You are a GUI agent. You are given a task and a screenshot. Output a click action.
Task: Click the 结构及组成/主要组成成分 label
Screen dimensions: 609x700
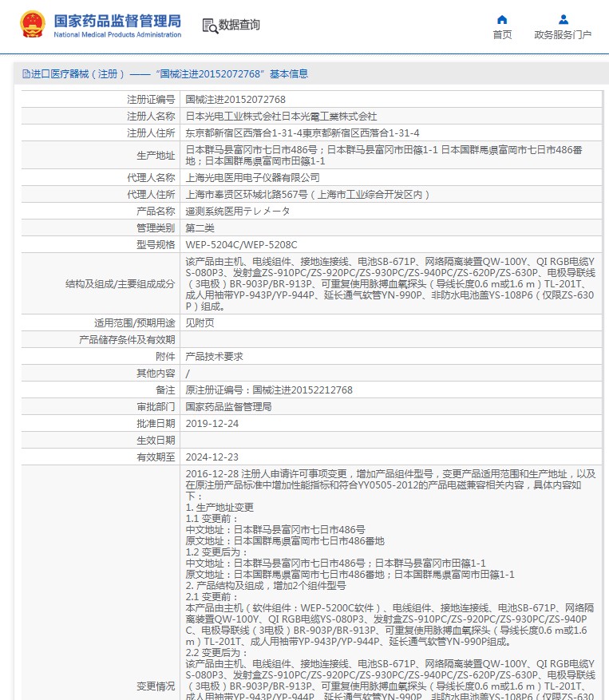pos(120,284)
